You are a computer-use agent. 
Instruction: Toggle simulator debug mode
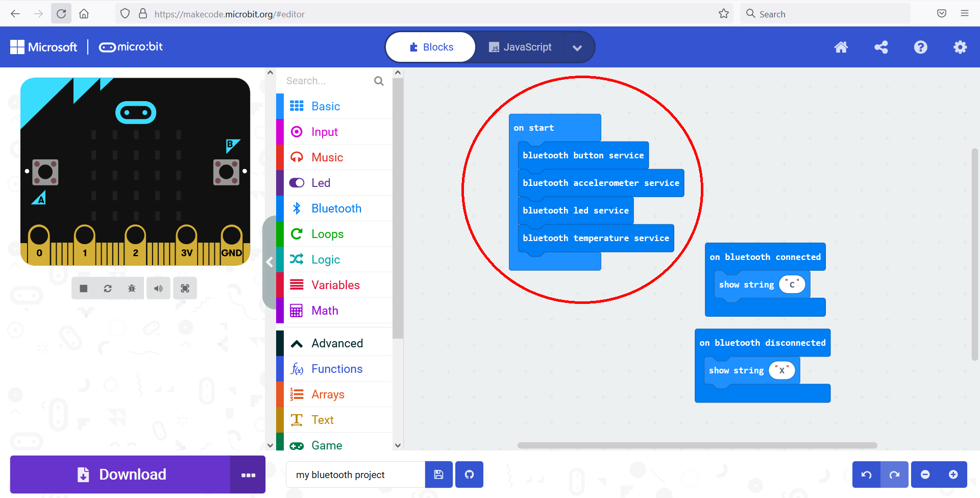132,289
